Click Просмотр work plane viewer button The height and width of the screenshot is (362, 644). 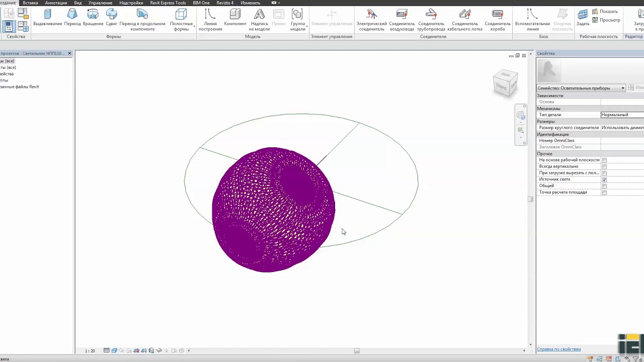[606, 20]
